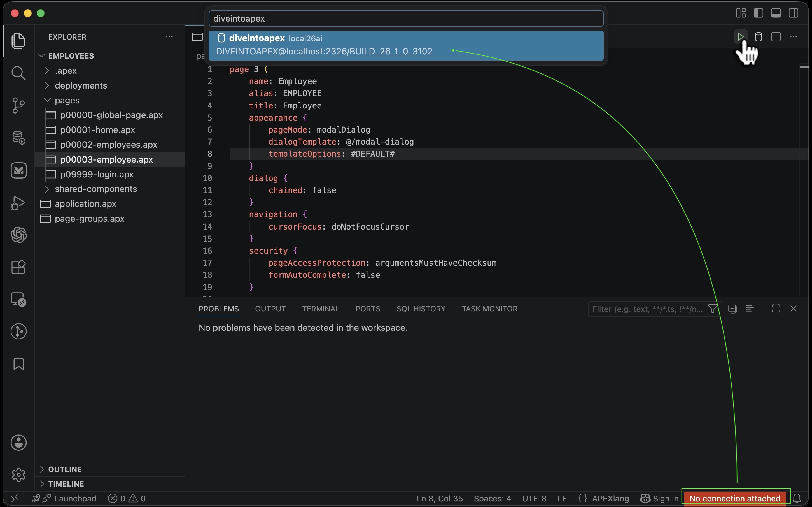Image resolution: width=812 pixels, height=507 pixels.
Task: Open the Search view in activity bar
Action: tap(18, 73)
